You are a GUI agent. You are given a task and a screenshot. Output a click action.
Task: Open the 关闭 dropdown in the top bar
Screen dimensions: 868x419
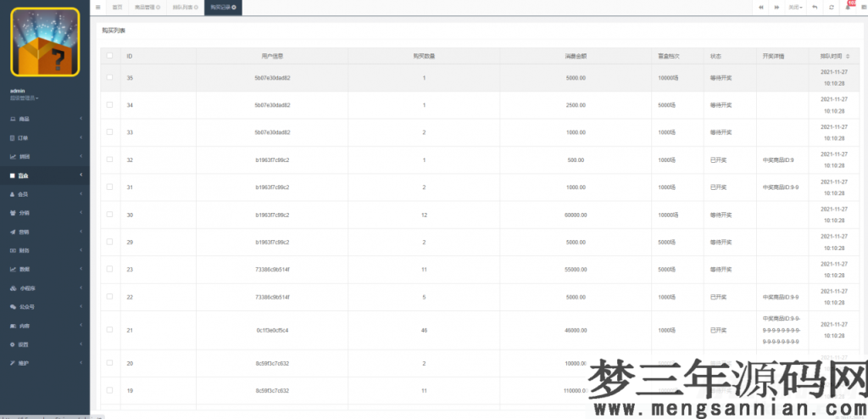[x=795, y=7]
